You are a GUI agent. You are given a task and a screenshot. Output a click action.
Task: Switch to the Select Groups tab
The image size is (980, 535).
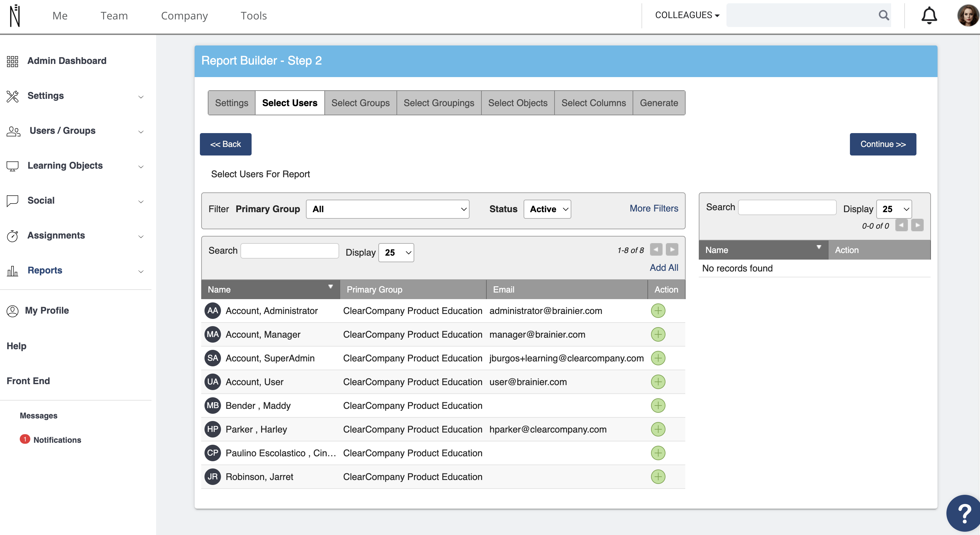[360, 103]
